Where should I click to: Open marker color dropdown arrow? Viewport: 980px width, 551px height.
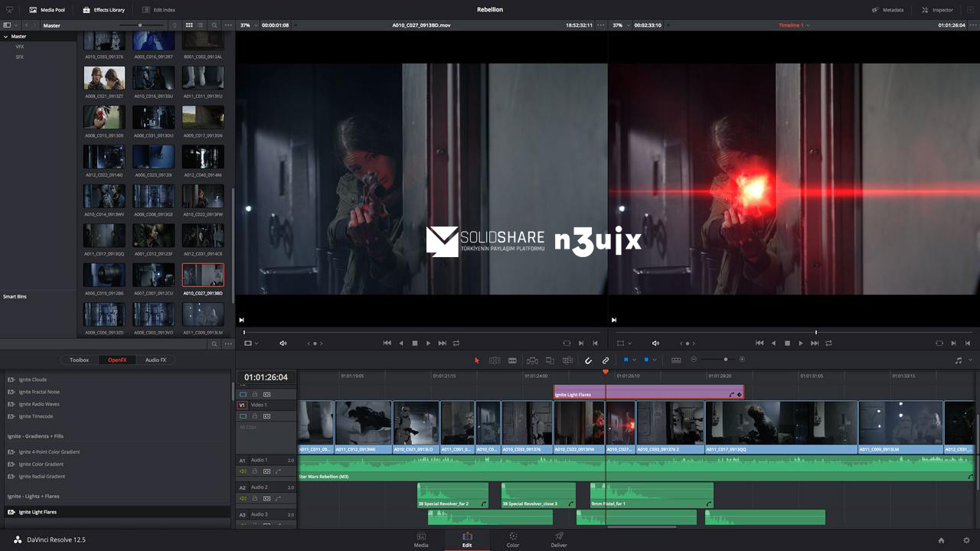pos(655,360)
